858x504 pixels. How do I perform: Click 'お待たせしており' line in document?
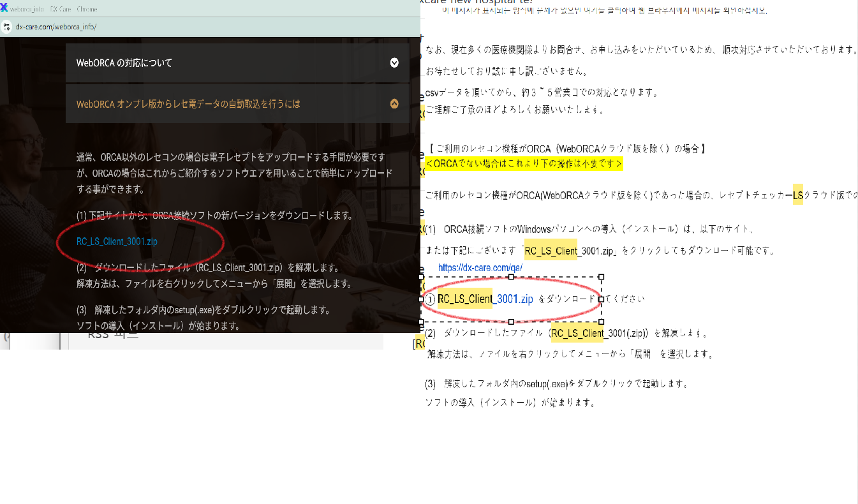tap(507, 71)
